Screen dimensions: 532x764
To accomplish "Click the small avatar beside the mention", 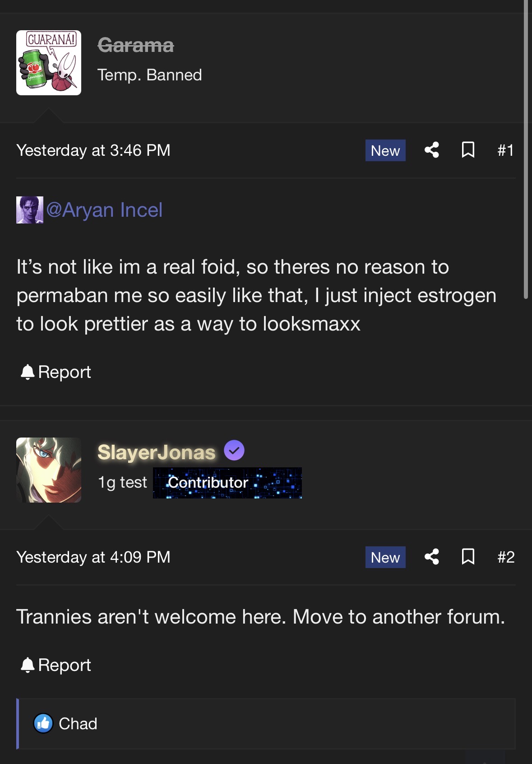I will point(30,210).
